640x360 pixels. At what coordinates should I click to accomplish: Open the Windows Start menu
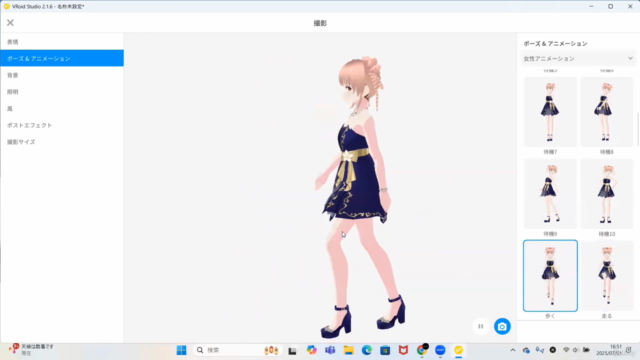point(182,350)
